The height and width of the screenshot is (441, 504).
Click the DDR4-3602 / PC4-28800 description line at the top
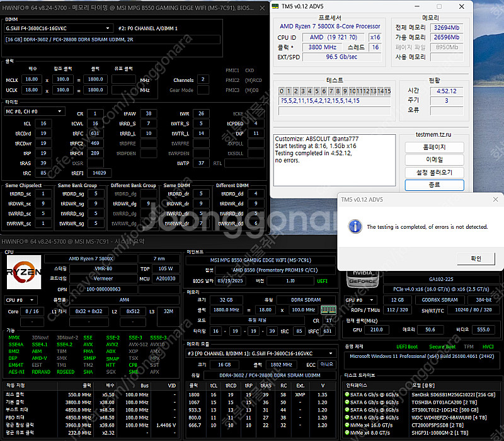point(113,40)
